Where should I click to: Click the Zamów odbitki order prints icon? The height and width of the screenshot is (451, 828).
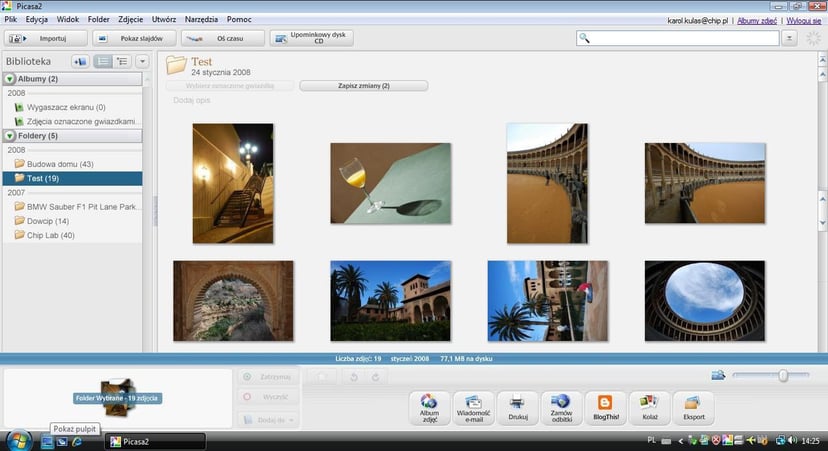click(x=560, y=406)
